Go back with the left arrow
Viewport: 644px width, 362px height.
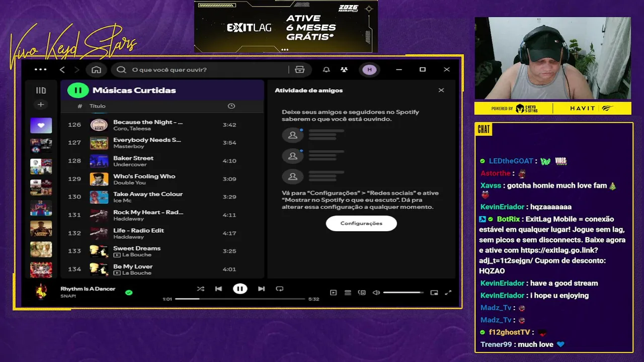(x=62, y=69)
